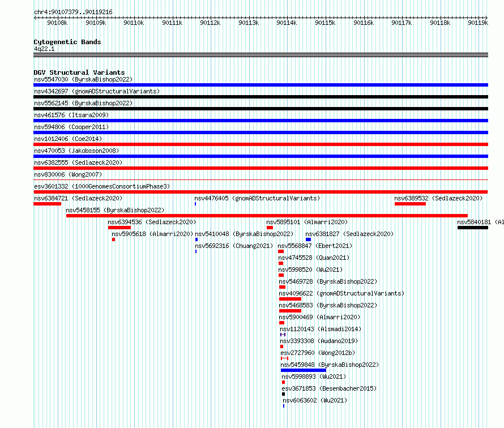The image size is (504, 428).
Task: Open nsv6382555 (Sedlazeck2020) label
Action: (78, 162)
